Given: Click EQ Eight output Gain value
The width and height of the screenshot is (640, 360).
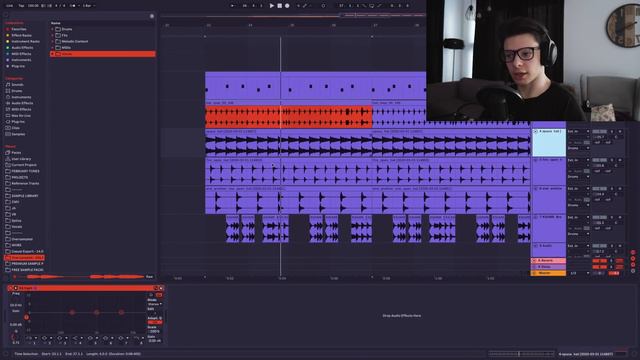Looking at the screenshot, I should pyautogui.click(x=155, y=341).
